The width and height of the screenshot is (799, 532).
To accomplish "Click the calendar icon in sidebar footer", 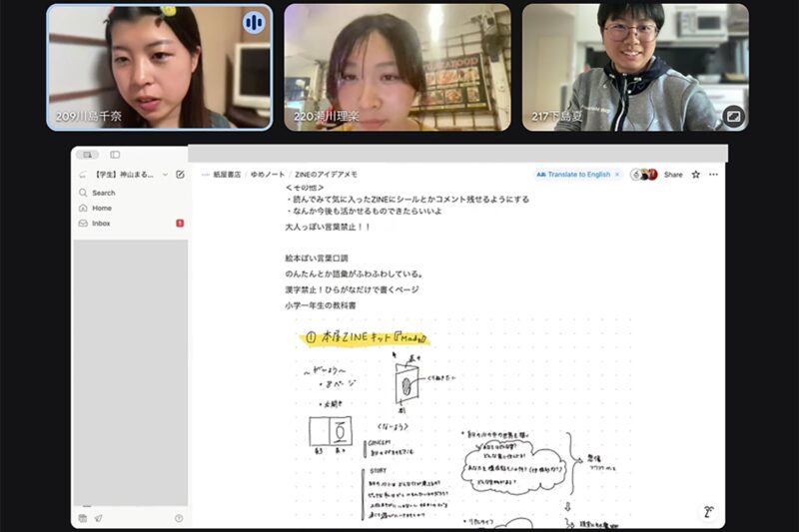I will [83, 518].
